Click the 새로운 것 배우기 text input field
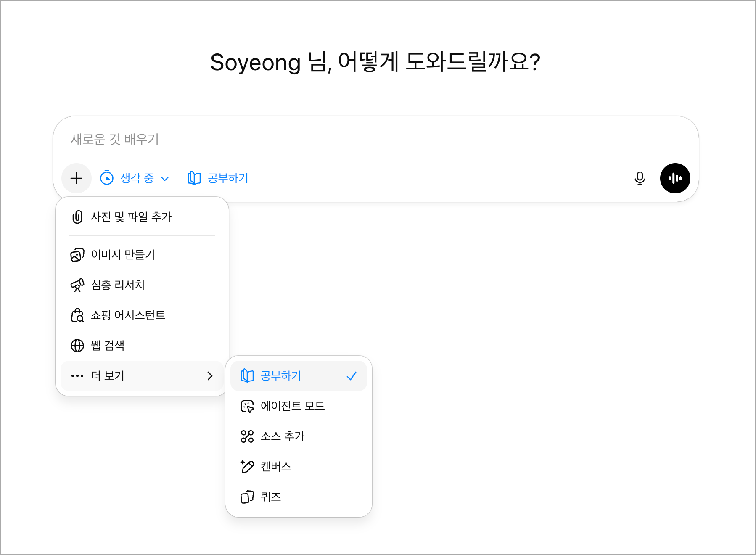Screen dimensions: 756x555 (x=336, y=140)
